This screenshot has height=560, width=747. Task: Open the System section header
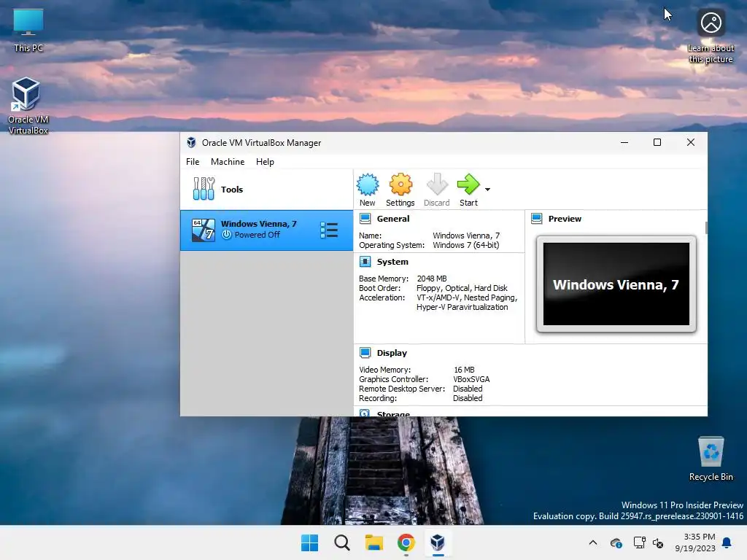click(x=392, y=262)
